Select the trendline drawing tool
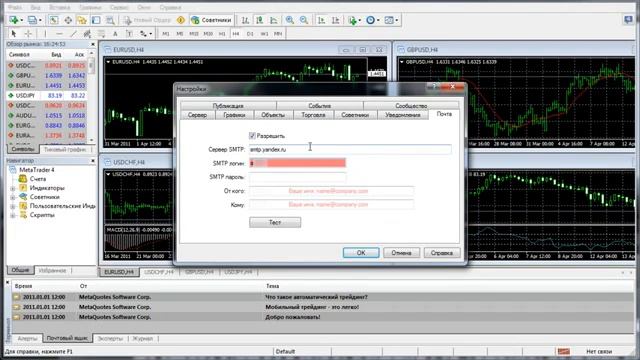The height and width of the screenshot is (360, 640). pyautogui.click(x=73, y=33)
